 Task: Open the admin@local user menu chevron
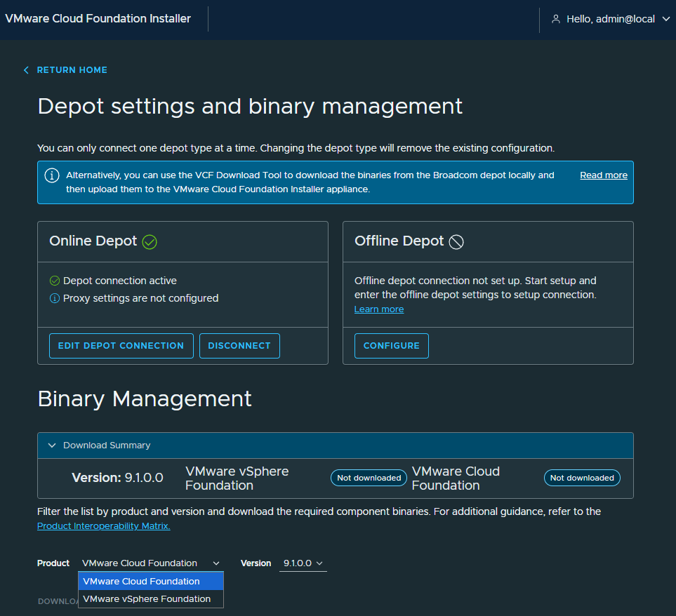665,19
